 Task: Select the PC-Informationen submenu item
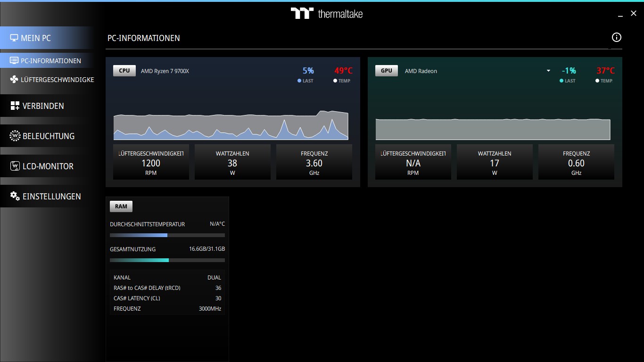point(51,61)
